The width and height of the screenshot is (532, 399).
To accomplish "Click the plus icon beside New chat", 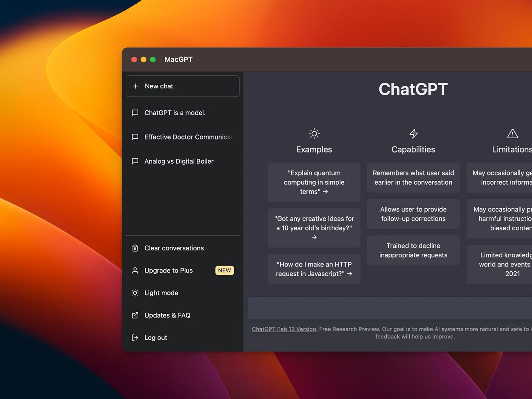I will click(135, 86).
